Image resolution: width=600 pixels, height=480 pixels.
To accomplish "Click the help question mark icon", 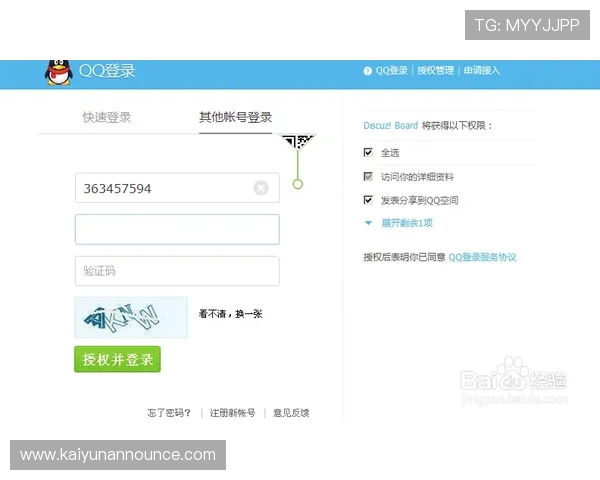I will pyautogui.click(x=367, y=71).
